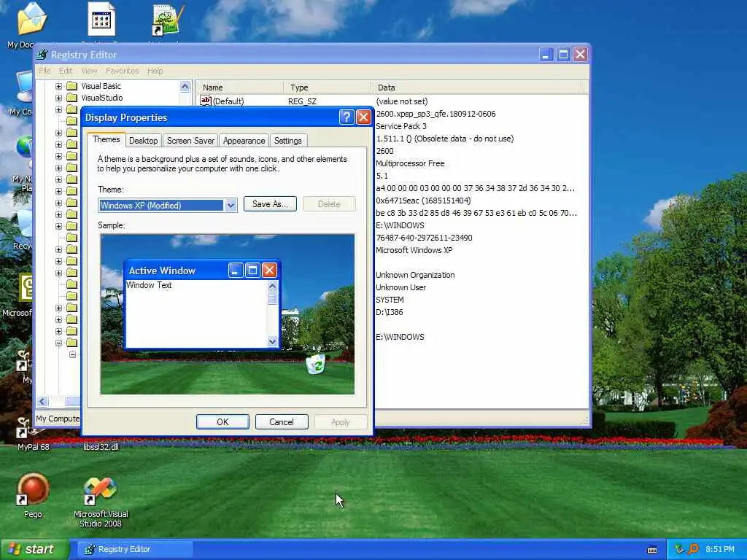Click OK in Display Properties
Image resolution: width=747 pixels, height=560 pixels.
(222, 422)
